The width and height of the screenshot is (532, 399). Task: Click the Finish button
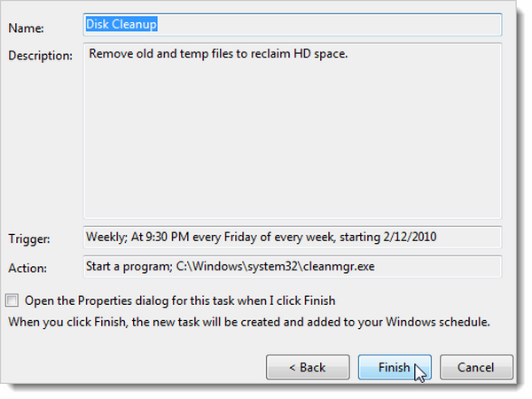tap(394, 367)
